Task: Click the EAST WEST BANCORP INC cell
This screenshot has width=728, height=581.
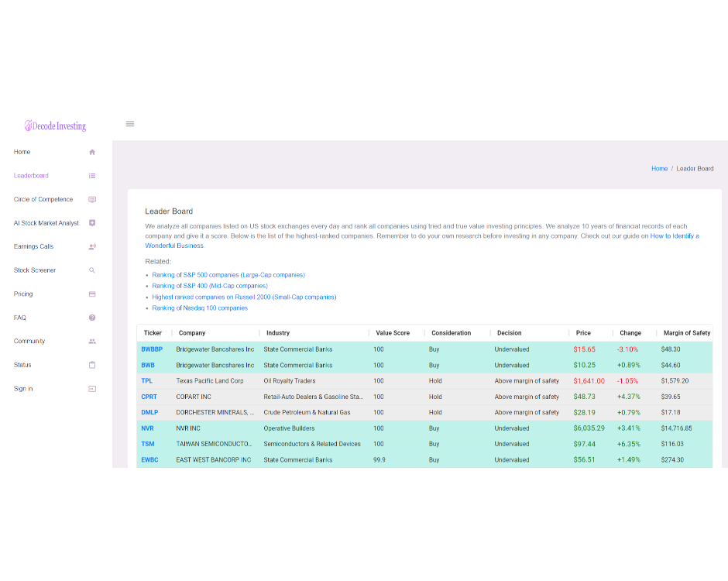Action: [x=213, y=460]
